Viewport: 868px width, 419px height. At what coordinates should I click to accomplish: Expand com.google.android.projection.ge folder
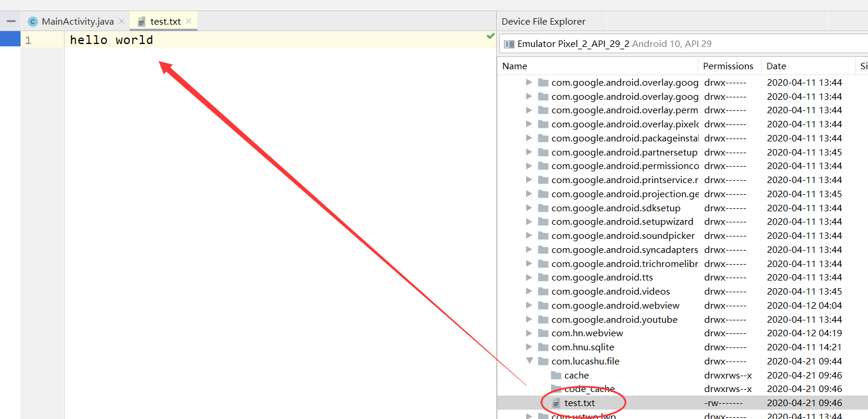coord(529,194)
